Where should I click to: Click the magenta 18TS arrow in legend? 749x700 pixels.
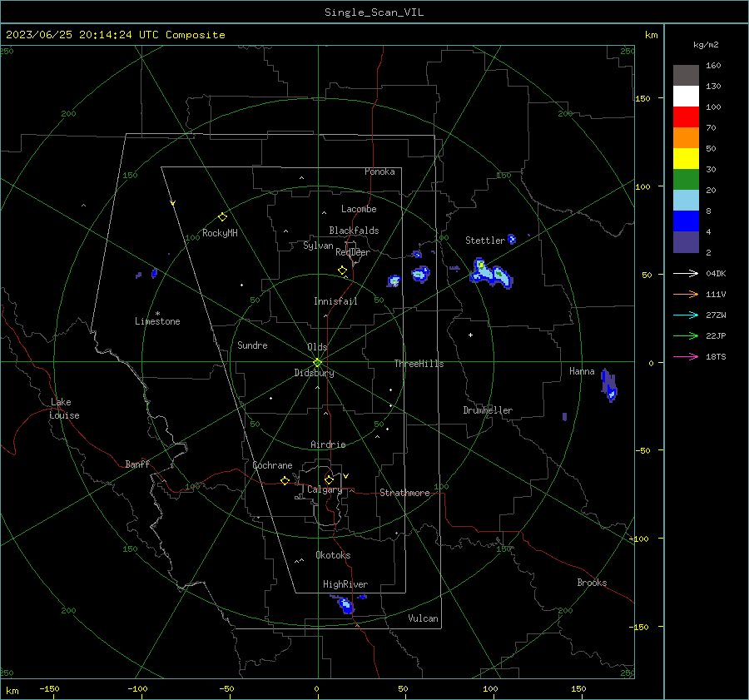pyautogui.click(x=686, y=356)
